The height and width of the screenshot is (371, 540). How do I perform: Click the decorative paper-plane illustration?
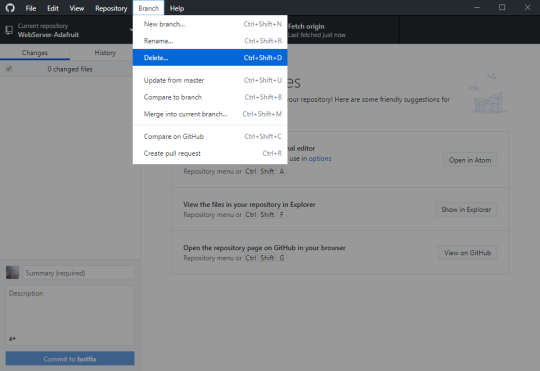tap(488, 93)
